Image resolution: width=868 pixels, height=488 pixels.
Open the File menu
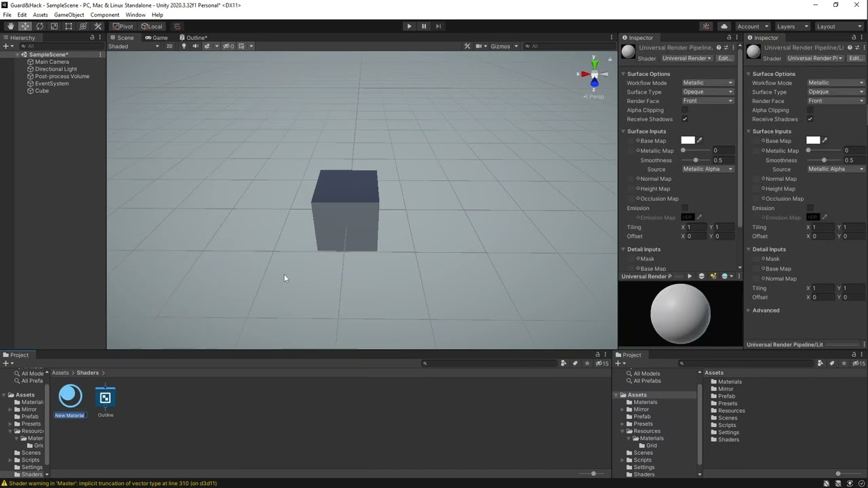7,15
